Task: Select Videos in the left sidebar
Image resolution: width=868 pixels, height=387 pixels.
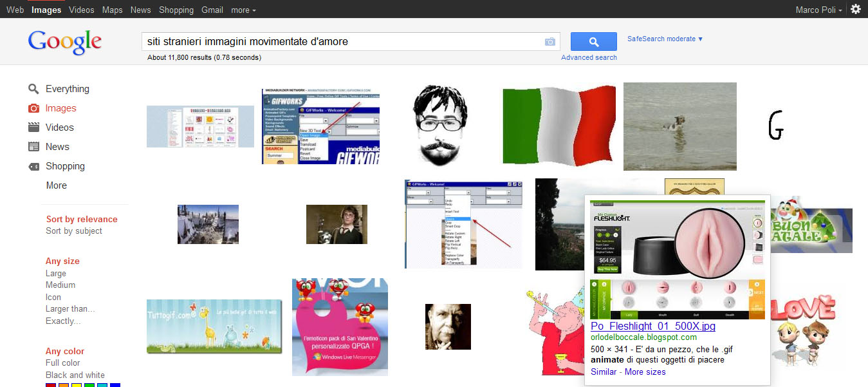Action: pyautogui.click(x=60, y=127)
